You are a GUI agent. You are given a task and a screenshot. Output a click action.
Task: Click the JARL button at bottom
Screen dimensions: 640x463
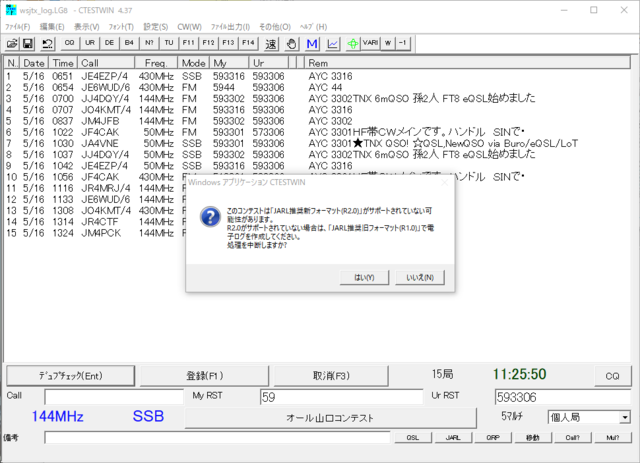point(453,438)
